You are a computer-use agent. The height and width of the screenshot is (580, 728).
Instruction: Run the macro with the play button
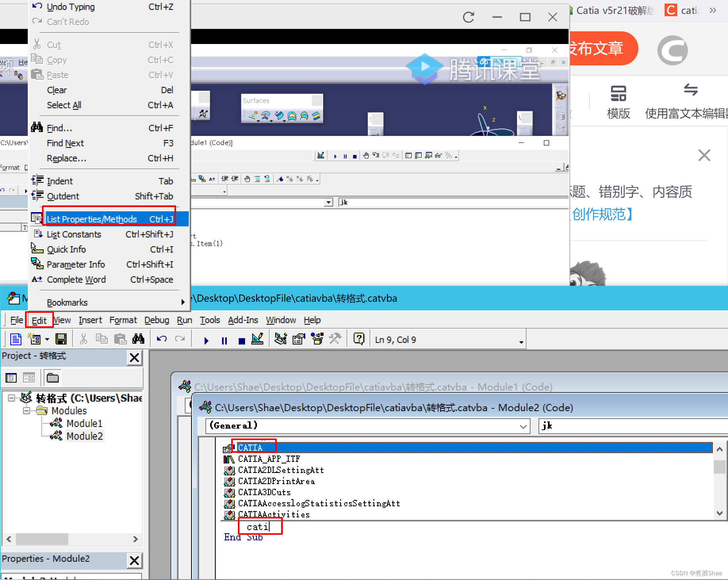206,341
